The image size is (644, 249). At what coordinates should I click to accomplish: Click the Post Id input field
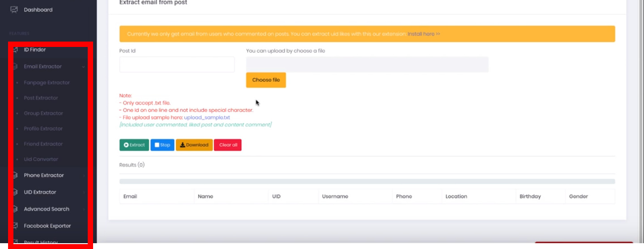tap(177, 64)
